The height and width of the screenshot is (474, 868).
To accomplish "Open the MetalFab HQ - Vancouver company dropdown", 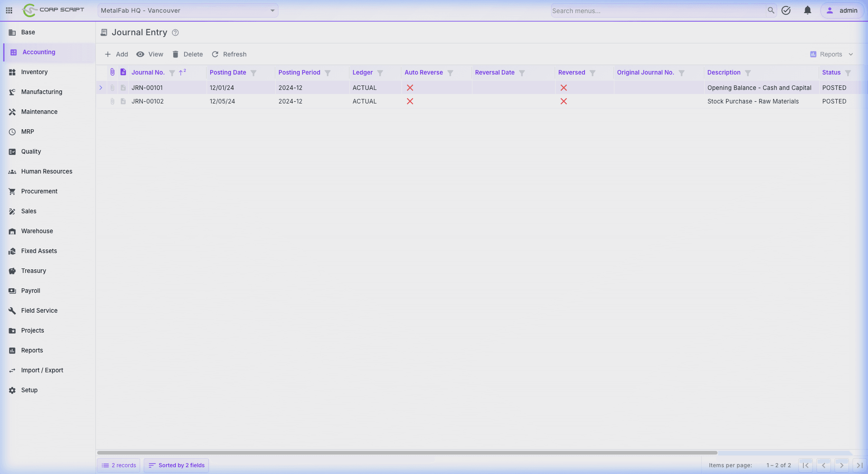I will pos(187,10).
